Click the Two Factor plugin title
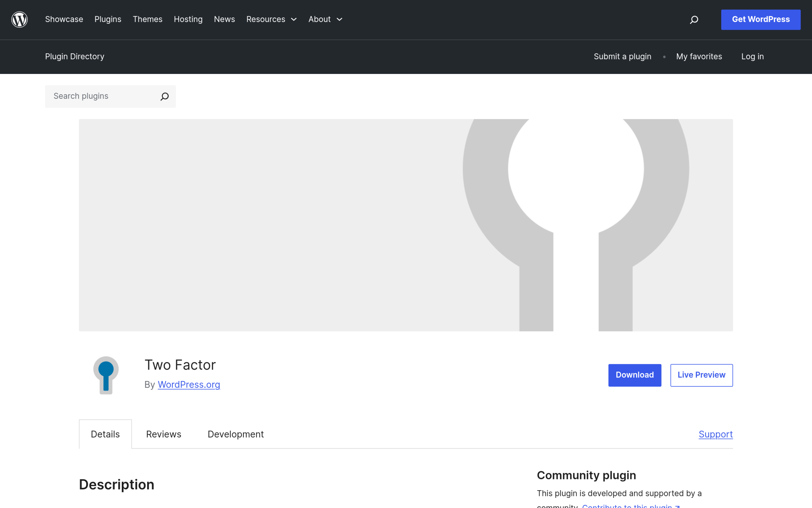Image resolution: width=812 pixels, height=508 pixels. click(x=180, y=365)
